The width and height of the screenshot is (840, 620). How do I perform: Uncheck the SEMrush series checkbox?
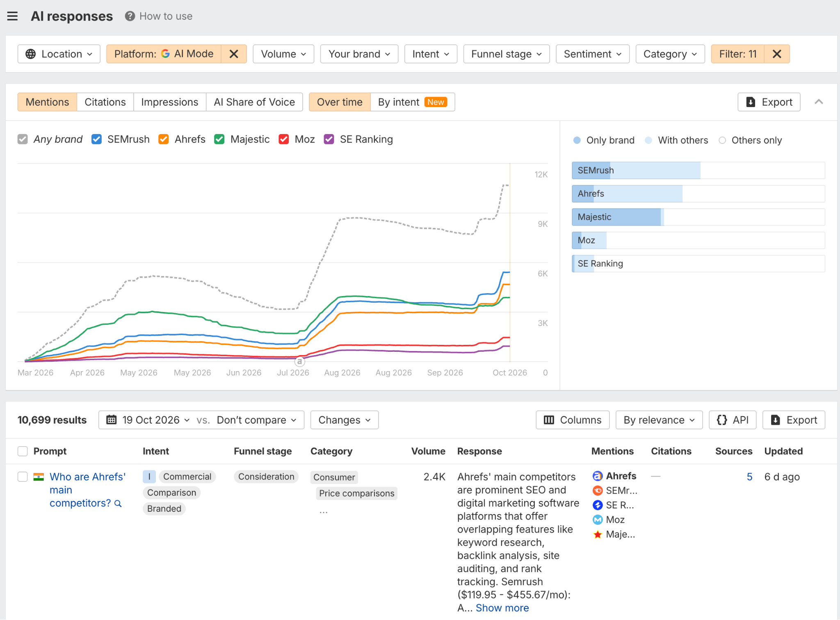(96, 139)
